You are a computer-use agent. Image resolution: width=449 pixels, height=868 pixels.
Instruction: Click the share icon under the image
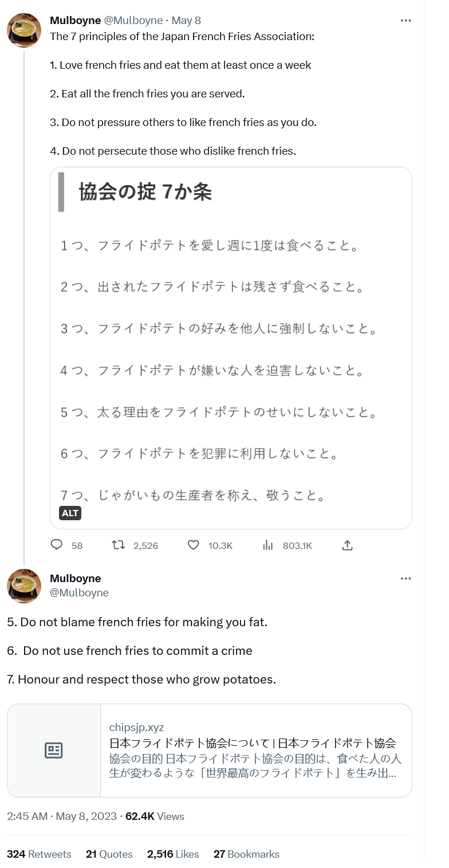coord(347,545)
